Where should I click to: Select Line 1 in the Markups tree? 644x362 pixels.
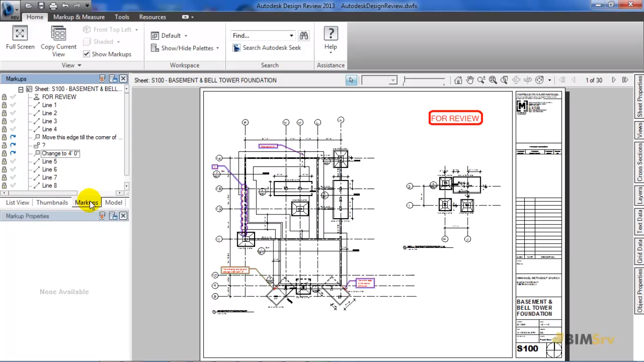[x=50, y=105]
